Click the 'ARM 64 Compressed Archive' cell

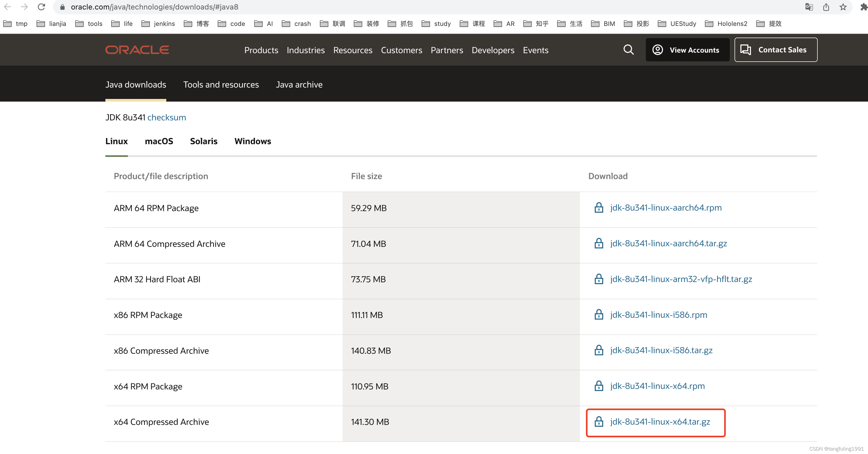tap(224, 245)
